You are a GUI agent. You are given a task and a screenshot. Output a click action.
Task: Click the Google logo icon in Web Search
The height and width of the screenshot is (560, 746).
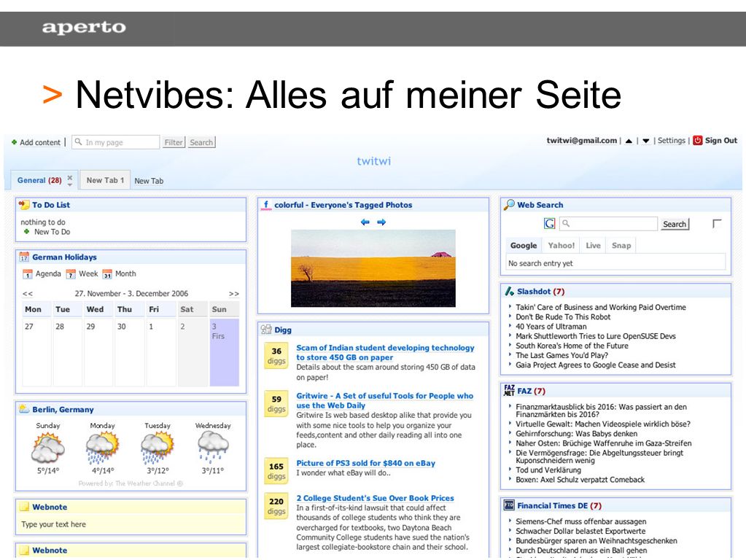point(550,224)
